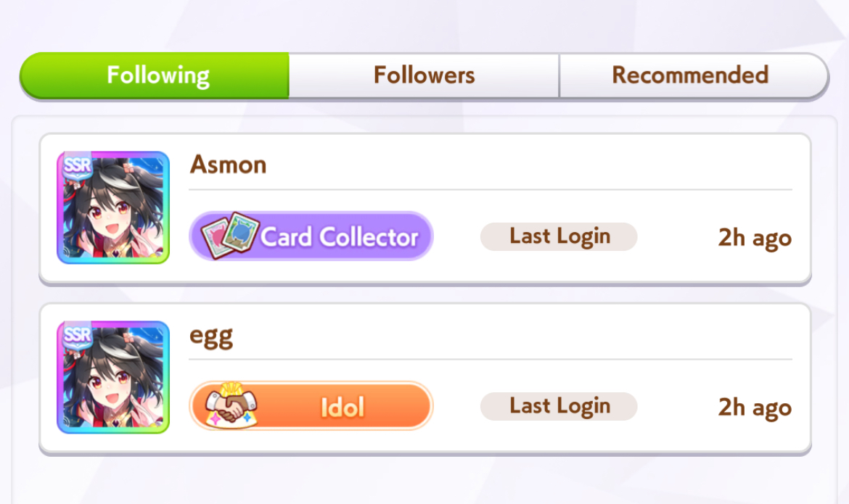The height and width of the screenshot is (504, 849).
Task: Select the purple Card Collector title badge
Action: 311,236
